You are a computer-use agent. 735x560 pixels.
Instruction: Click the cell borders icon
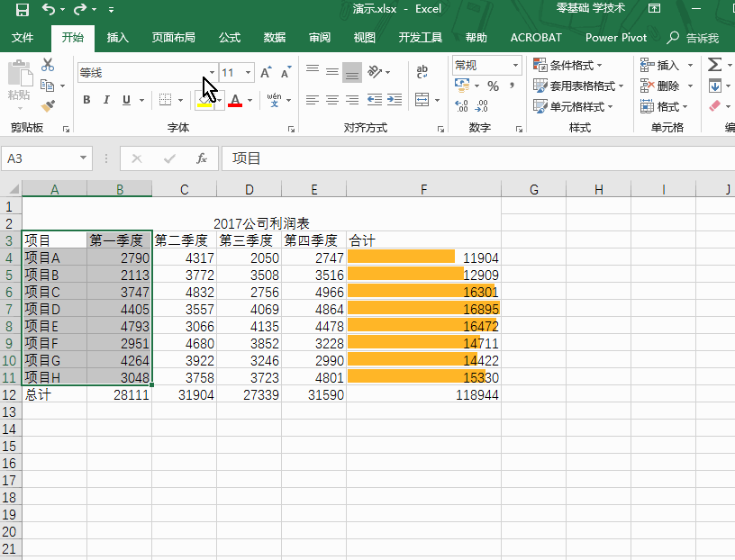click(165, 100)
